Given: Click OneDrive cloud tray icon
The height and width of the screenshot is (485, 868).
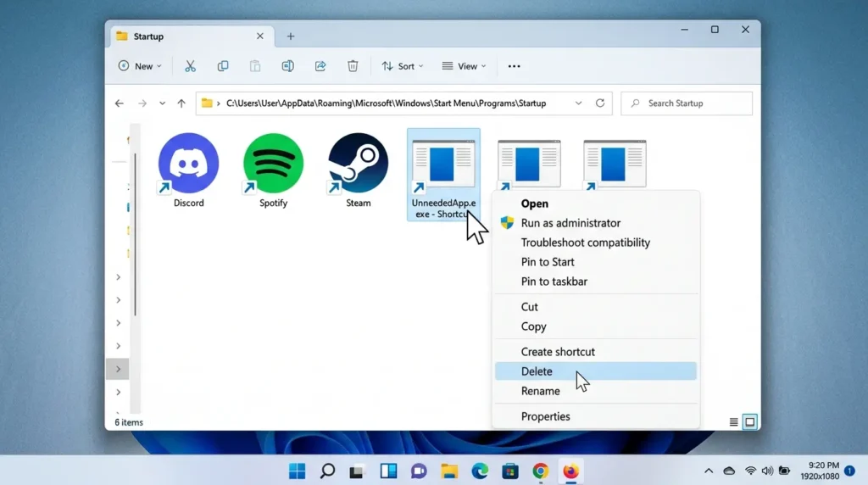Looking at the screenshot, I should [729, 471].
